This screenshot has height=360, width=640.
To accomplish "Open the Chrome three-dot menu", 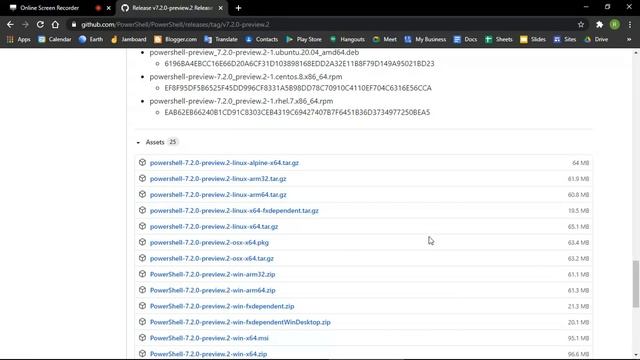I will [630, 24].
